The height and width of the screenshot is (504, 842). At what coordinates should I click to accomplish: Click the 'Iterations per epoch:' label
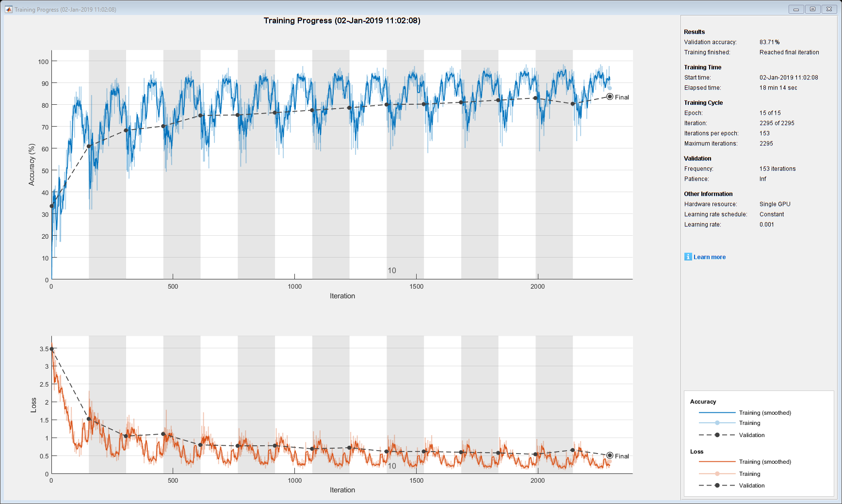[712, 133]
